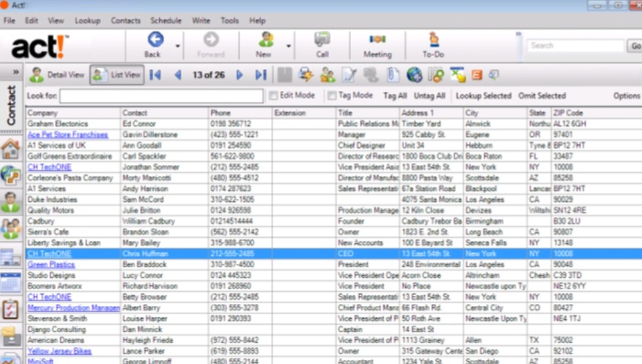Open the Write menu
The image size is (642, 364).
[201, 21]
